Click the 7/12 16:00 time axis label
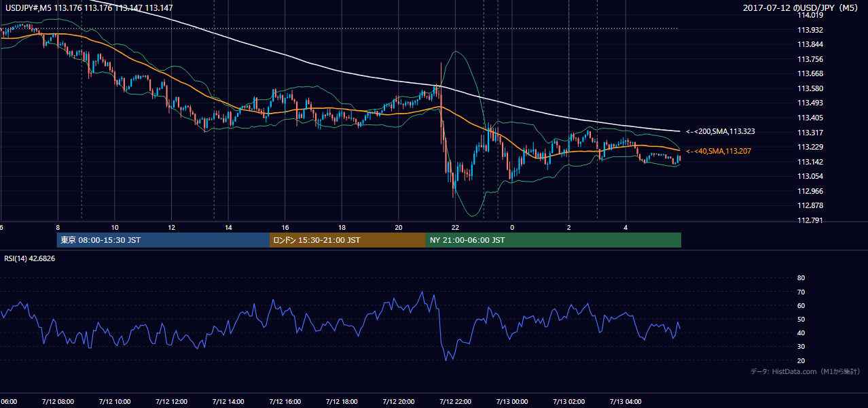868x408 pixels. [x=285, y=401]
